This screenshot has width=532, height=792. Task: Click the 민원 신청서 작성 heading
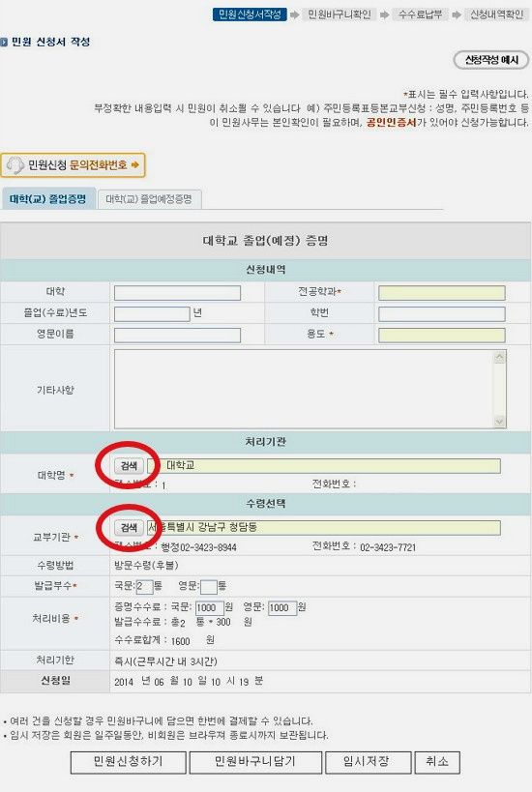click(x=50, y=42)
